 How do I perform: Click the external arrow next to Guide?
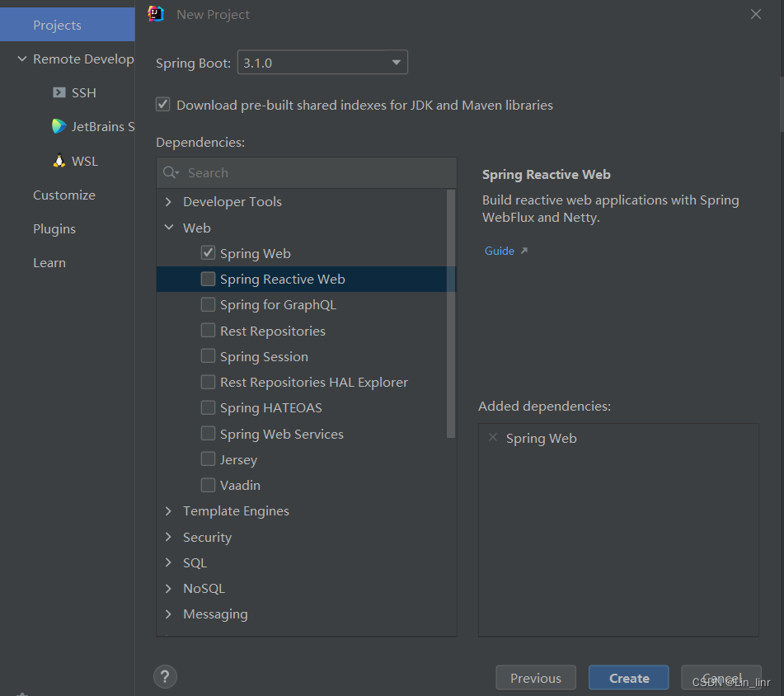pos(524,251)
